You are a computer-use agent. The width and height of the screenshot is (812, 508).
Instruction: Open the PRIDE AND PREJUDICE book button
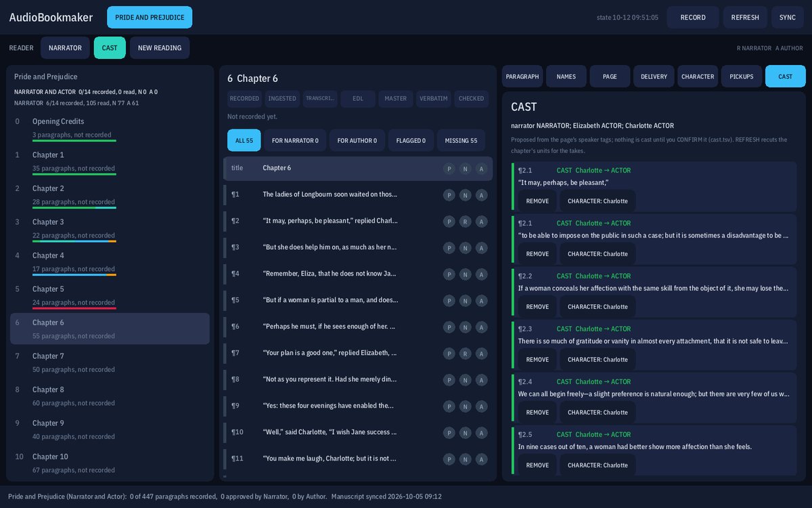[150, 18]
